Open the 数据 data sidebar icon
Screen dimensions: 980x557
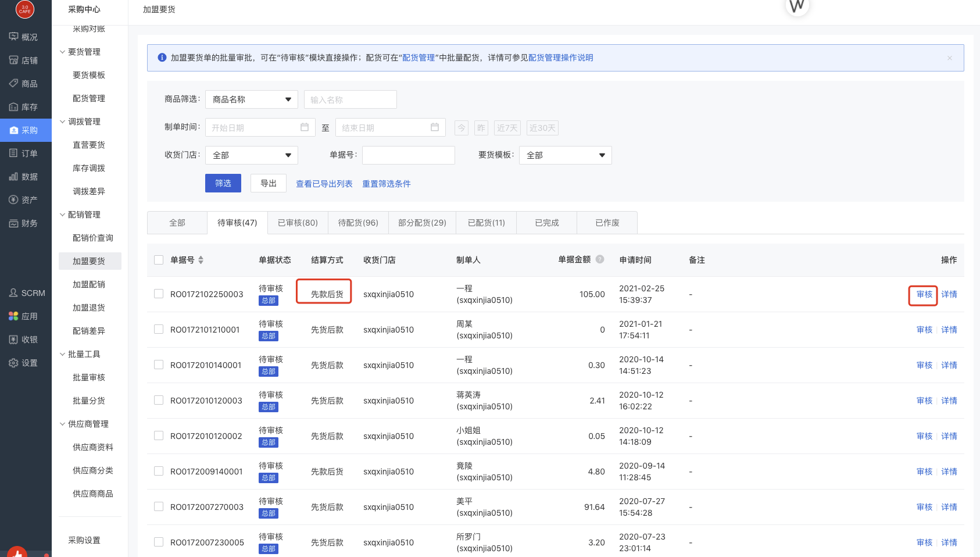click(x=14, y=176)
